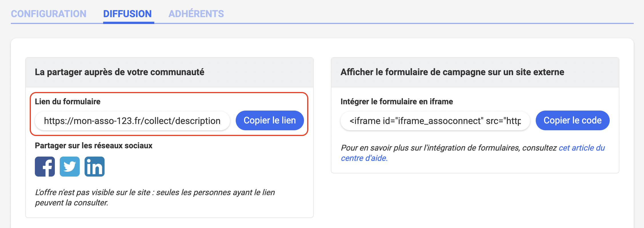Image resolution: width=644 pixels, height=228 pixels.
Task: Click the Copier le code button
Action: (572, 120)
